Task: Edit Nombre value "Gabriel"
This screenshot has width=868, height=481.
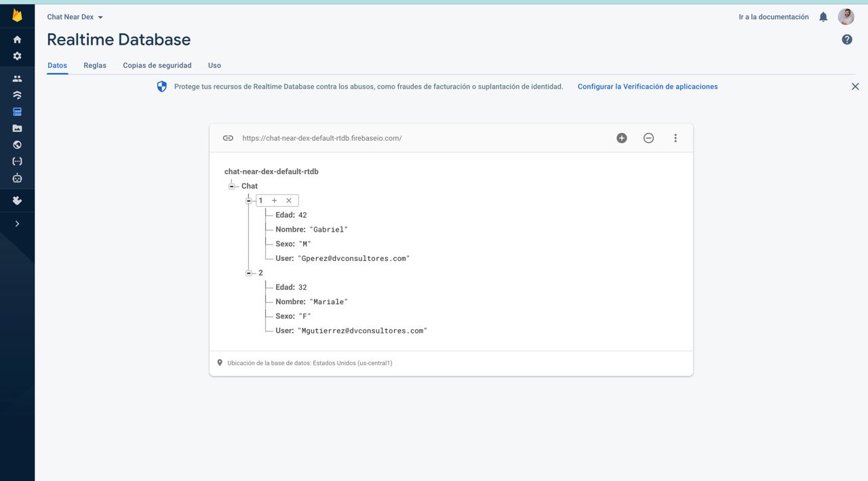Action: 329,230
